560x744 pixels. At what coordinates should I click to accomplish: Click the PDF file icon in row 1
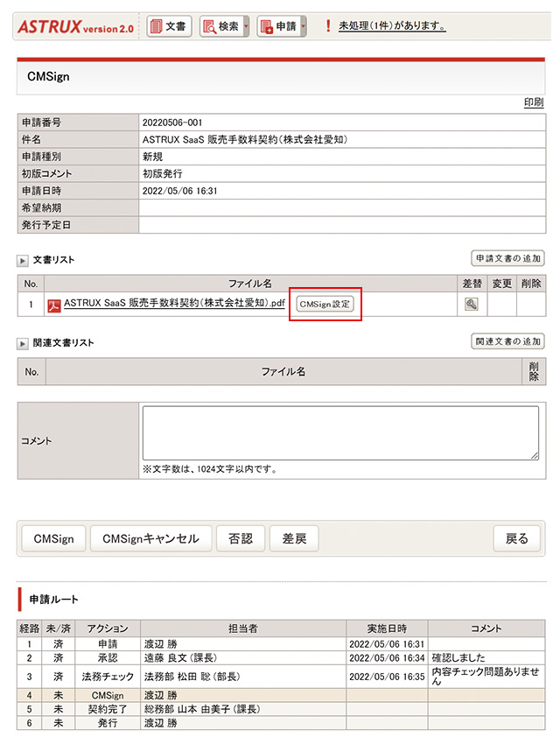[x=54, y=305]
